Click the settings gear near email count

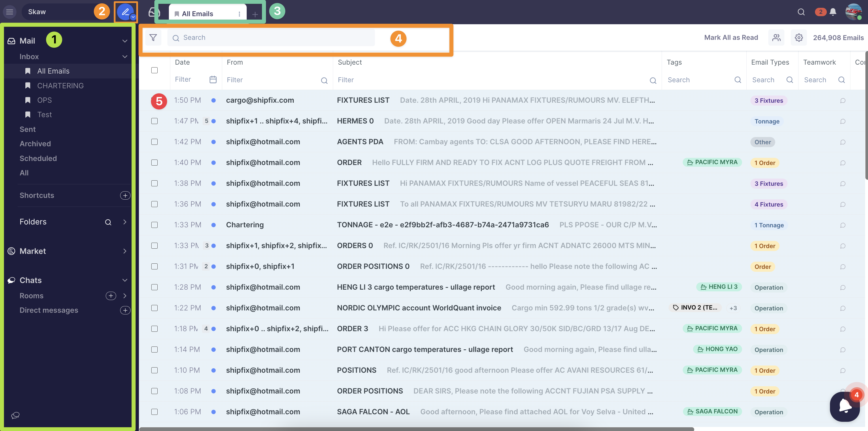click(799, 38)
